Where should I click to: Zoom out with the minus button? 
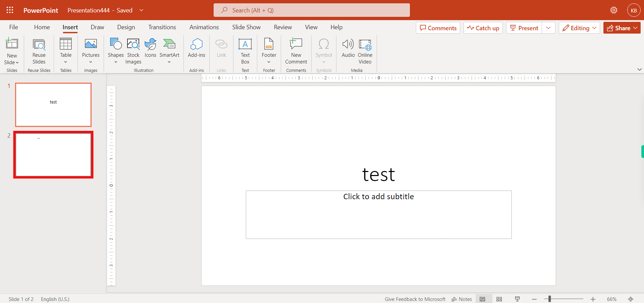[534, 299]
